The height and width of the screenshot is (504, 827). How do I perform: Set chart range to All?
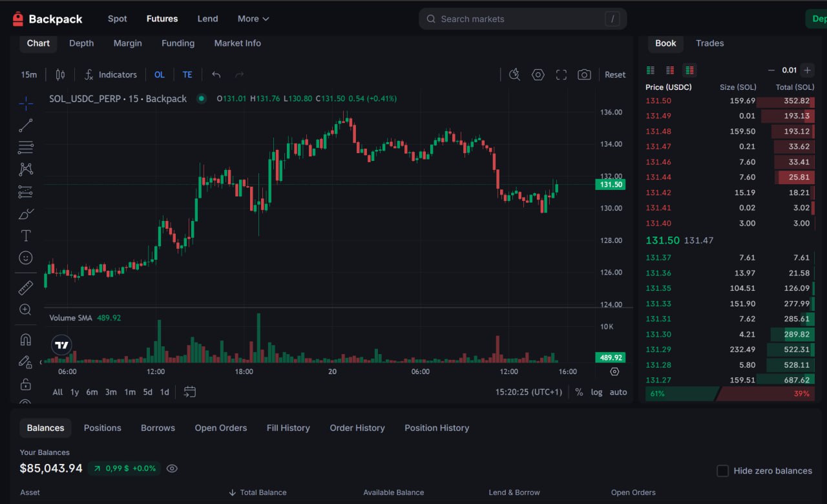coord(58,392)
